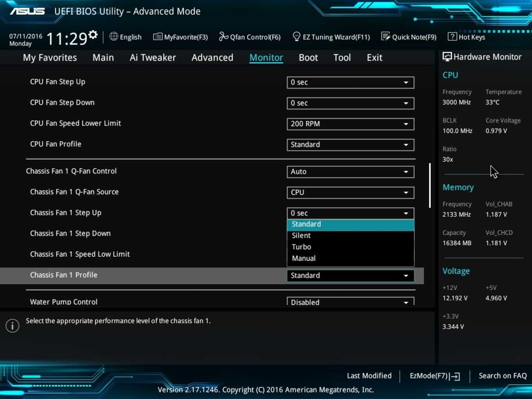Image resolution: width=532 pixels, height=399 pixels.
Task: Click the Qfan Control fan icon
Action: coord(223,36)
